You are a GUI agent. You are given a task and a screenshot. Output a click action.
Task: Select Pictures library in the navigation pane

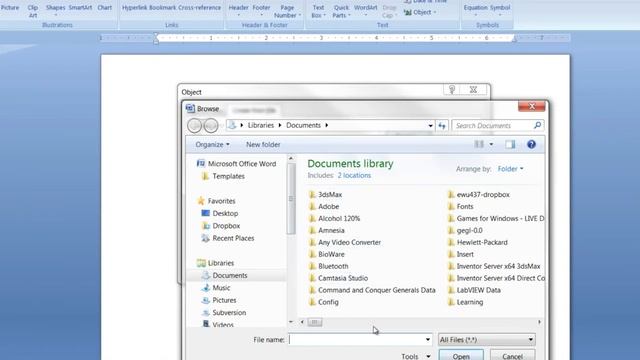219,300
